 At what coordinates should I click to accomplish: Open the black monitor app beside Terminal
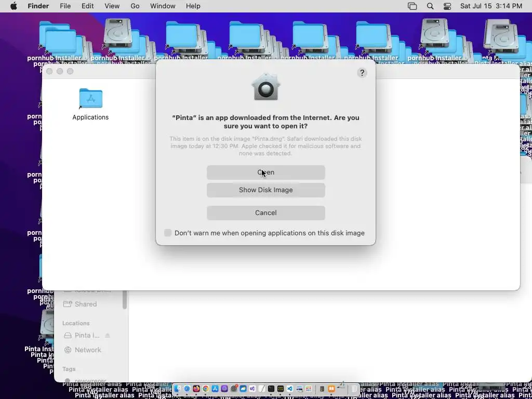(281, 389)
